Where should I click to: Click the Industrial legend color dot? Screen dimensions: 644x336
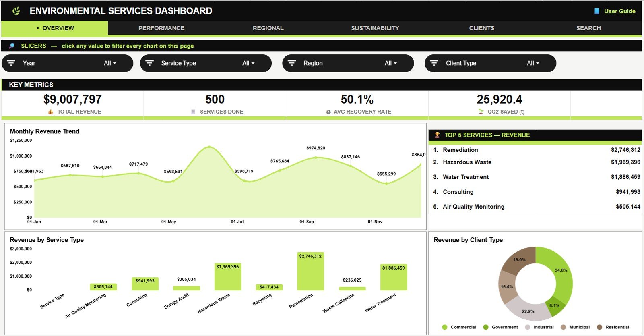click(527, 327)
